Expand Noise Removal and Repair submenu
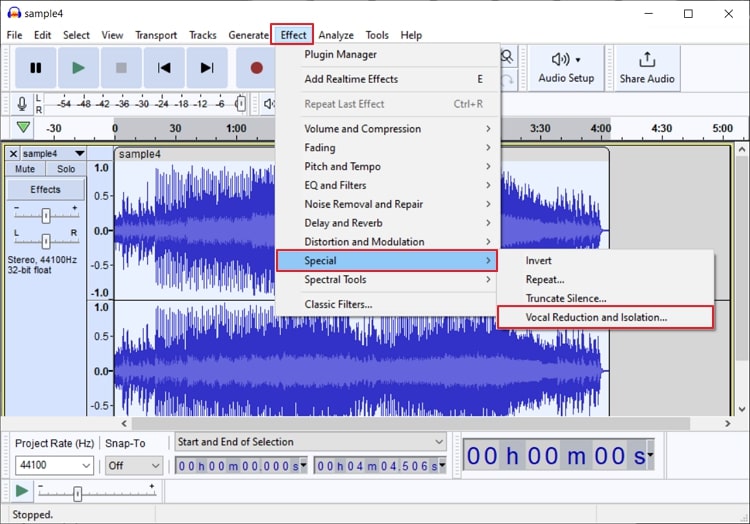 (x=387, y=204)
